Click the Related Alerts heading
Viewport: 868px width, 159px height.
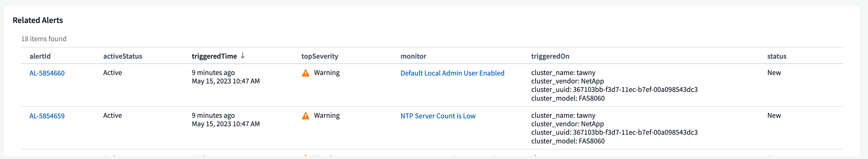pyautogui.click(x=38, y=20)
